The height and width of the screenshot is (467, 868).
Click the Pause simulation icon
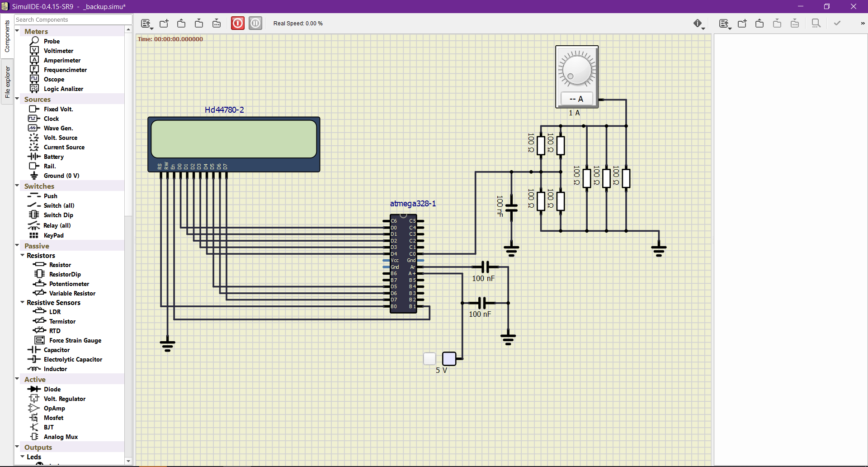(x=255, y=23)
